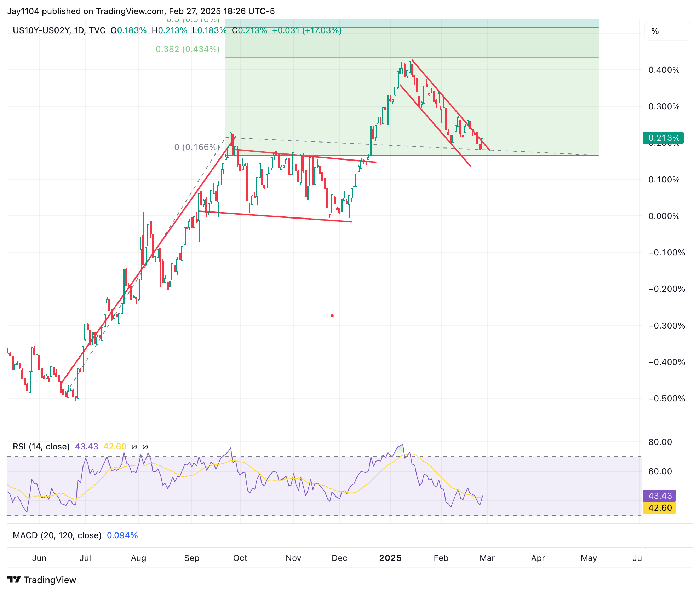This screenshot has height=592, width=700.
Task: Click the −0.300% price axis label
Action: 667,326
